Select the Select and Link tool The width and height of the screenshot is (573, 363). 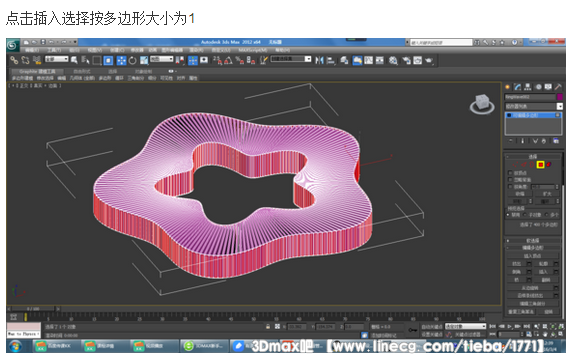(14, 60)
